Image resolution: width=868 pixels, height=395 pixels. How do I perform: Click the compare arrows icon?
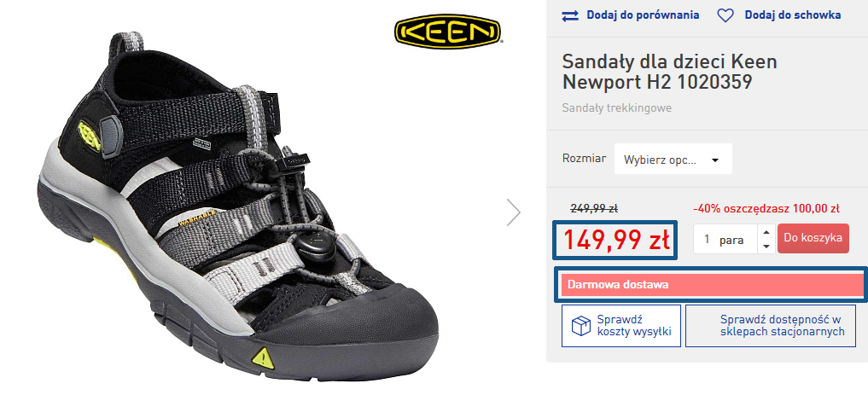570,15
